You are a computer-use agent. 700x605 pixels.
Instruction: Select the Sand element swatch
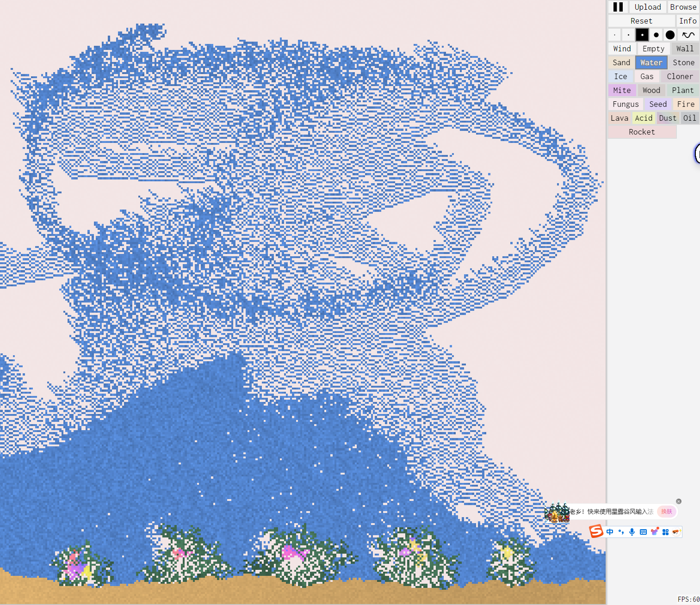(x=621, y=62)
